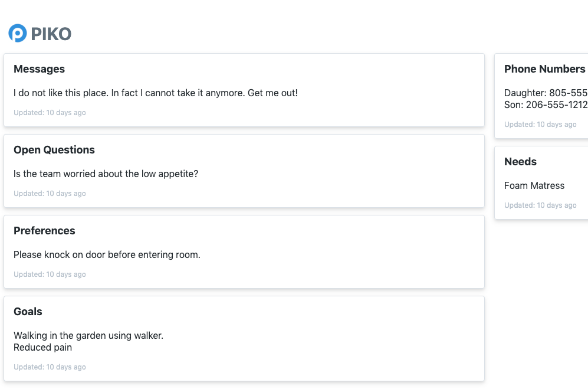Open the Open Questions card heading

pos(54,150)
